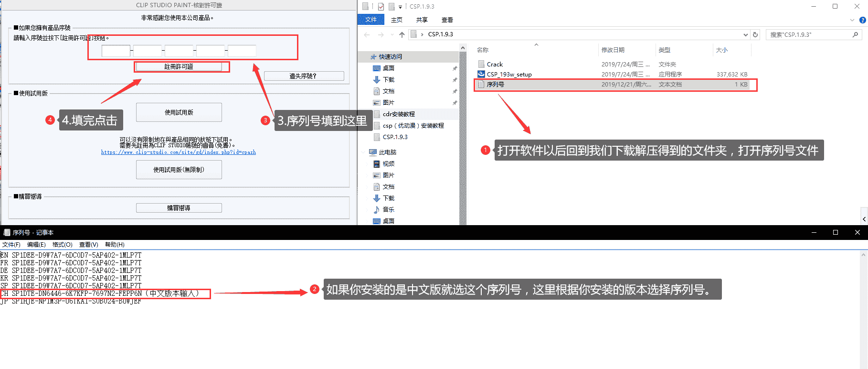Image resolution: width=868 pixels, height=369 pixels.
Task: Click the search magnifier icon in Explorer
Action: click(855, 34)
